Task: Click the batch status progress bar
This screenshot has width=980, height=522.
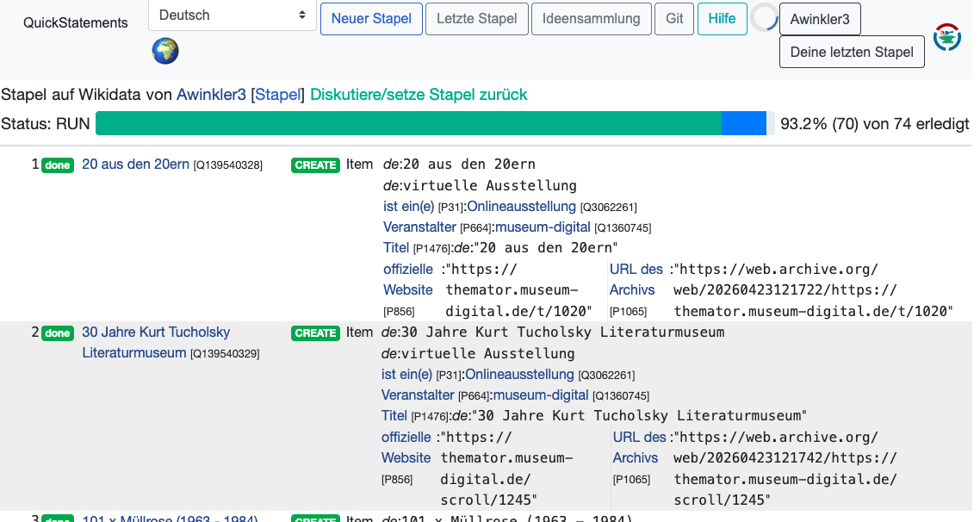Action: tap(431, 124)
